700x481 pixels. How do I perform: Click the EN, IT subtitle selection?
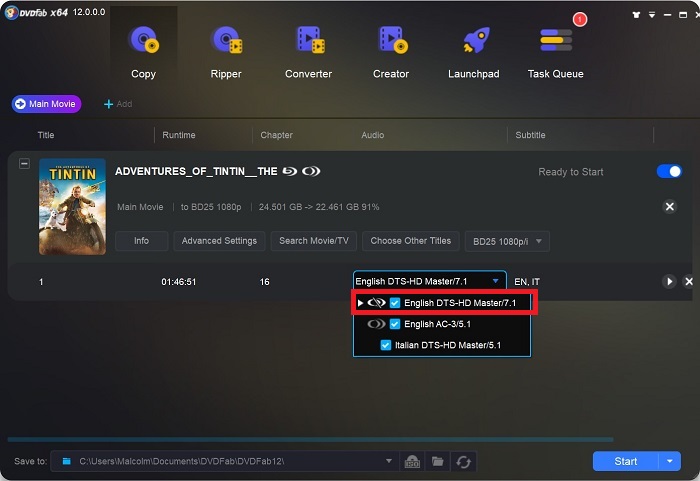tap(527, 282)
